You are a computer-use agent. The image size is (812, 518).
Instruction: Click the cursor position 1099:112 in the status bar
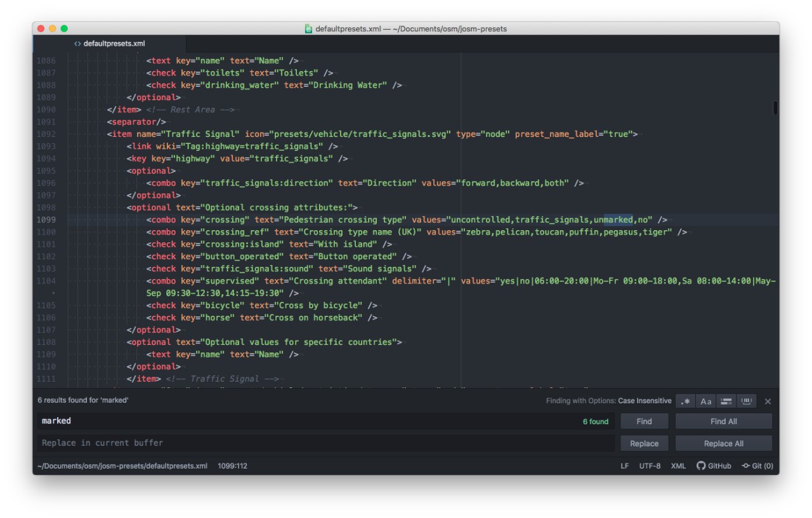tap(232, 466)
